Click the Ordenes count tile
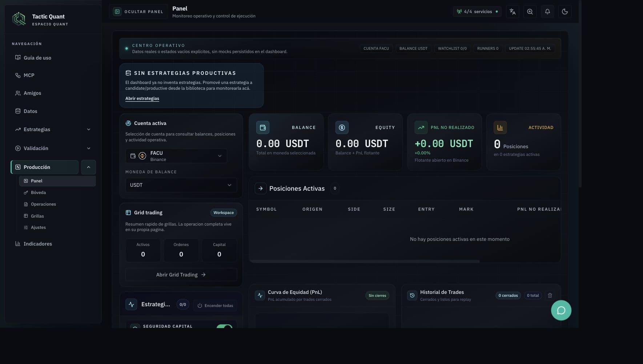 tap(181, 250)
